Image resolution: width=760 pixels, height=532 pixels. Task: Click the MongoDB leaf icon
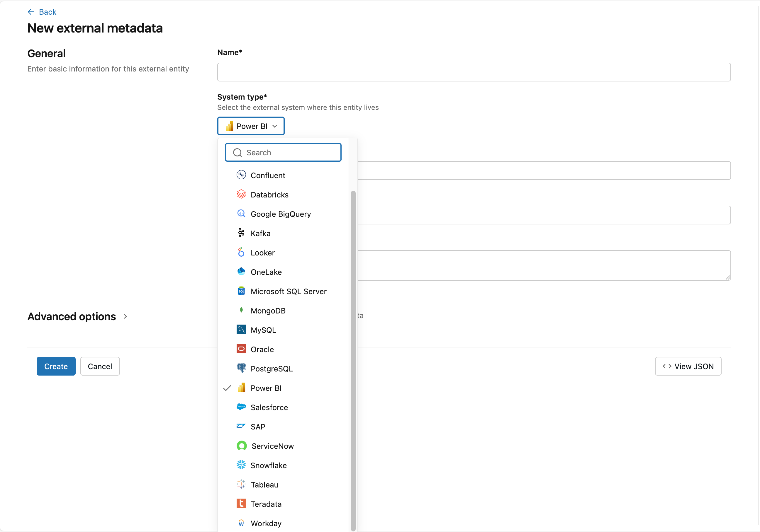[241, 310]
